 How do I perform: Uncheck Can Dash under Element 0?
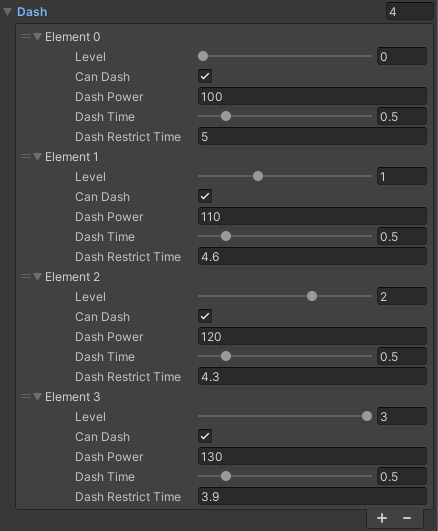pos(205,76)
